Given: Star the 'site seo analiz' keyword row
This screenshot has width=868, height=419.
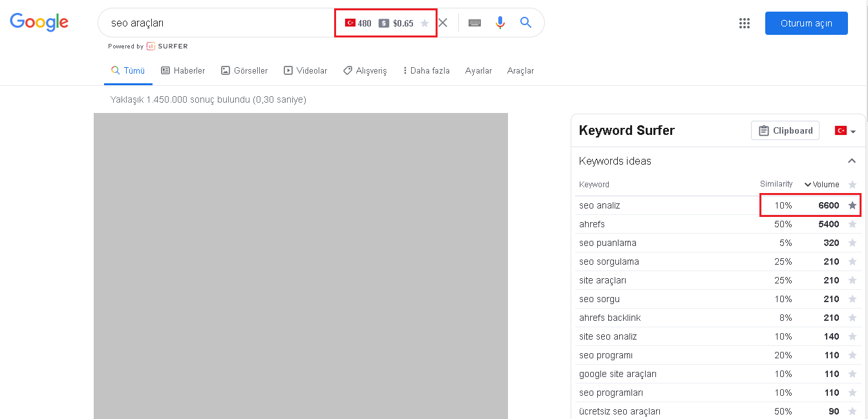Looking at the screenshot, I should [x=852, y=336].
